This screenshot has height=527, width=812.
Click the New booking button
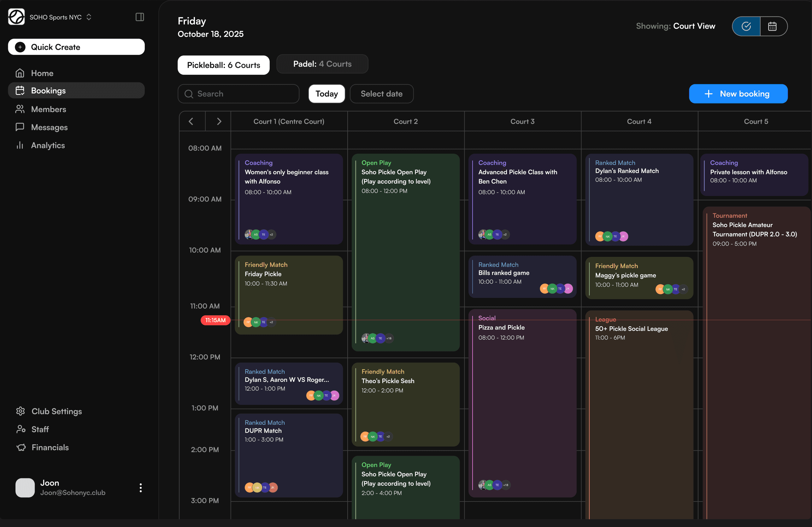[738, 93]
